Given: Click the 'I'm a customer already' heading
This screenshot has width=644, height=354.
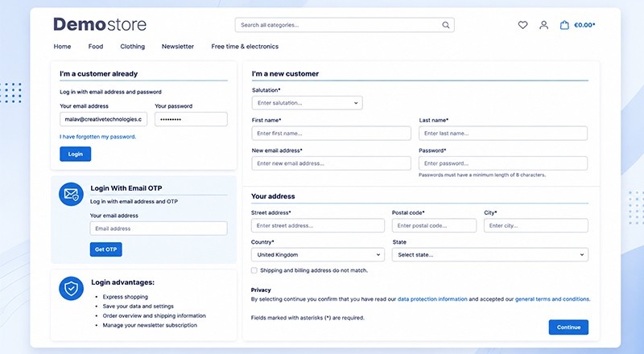Looking at the screenshot, I should (x=98, y=74).
